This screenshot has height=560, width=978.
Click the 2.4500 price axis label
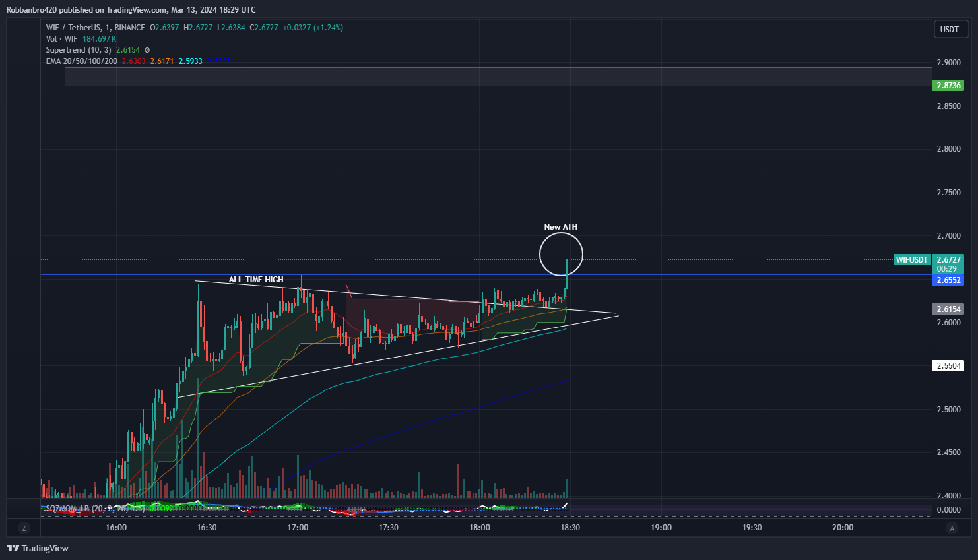click(x=949, y=452)
